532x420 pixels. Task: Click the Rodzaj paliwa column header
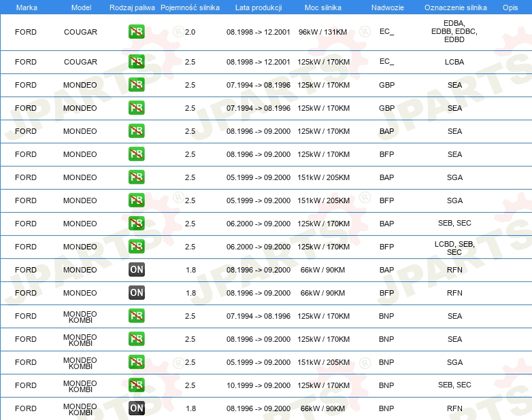tap(132, 7)
